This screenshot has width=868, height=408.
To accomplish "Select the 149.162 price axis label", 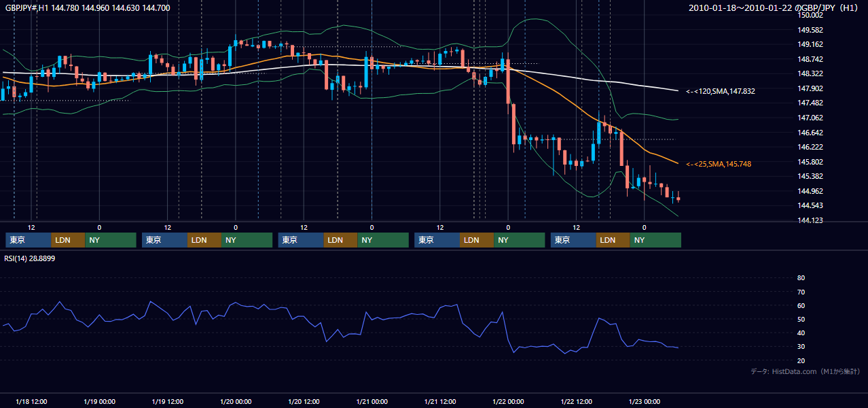I will [810, 44].
